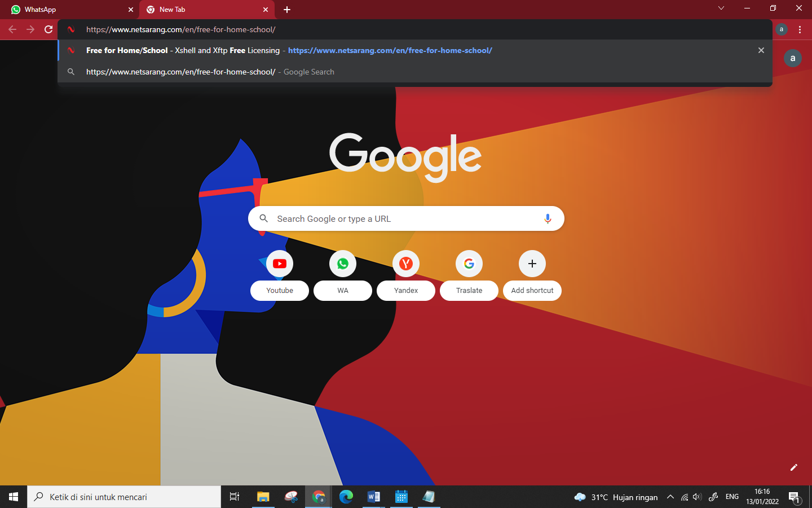Reload the current page
The image size is (812, 508).
tap(48, 29)
